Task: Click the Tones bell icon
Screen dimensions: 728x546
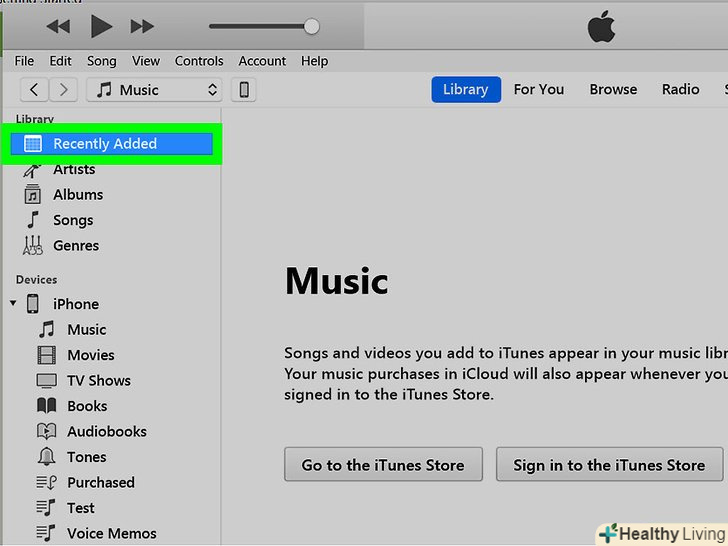Action: 46,457
